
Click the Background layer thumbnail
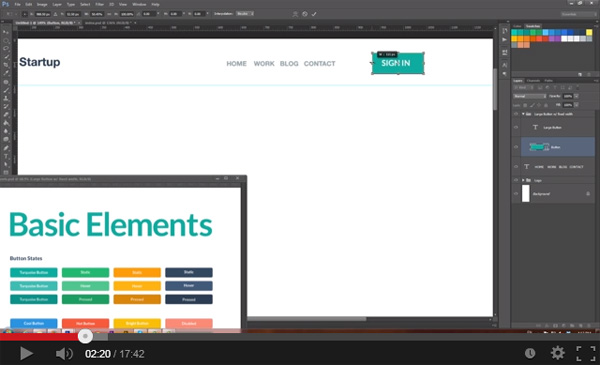point(526,194)
